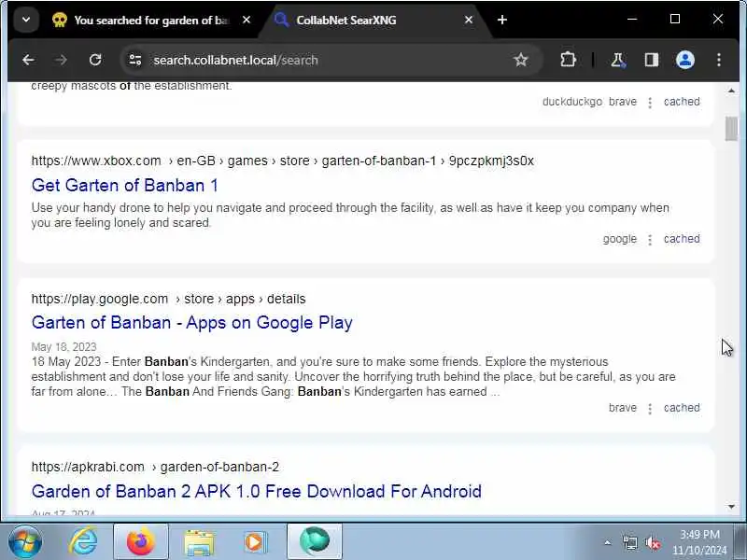This screenshot has height=560, width=747.
Task: Click the play.google.com result URL
Action: [x=169, y=299]
